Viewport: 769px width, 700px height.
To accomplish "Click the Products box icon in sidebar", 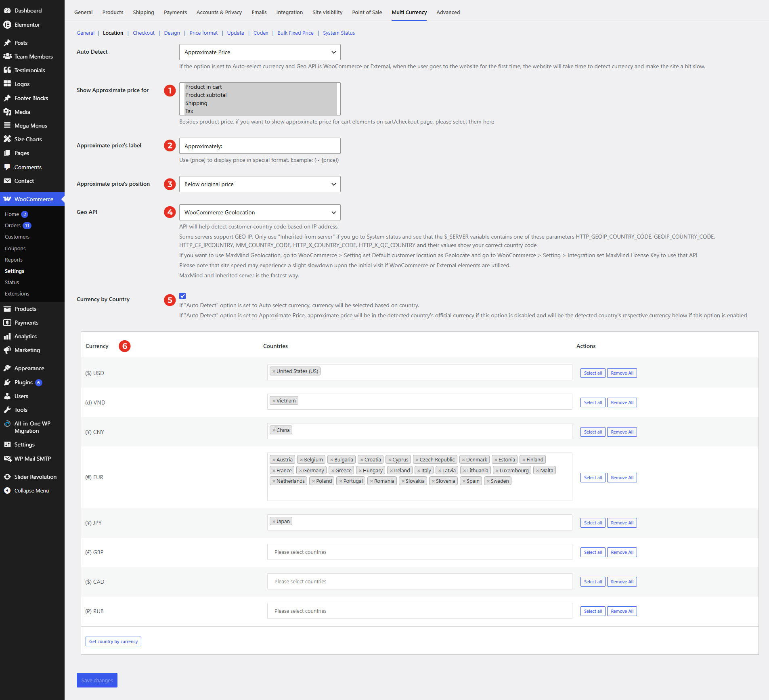I will [7, 309].
